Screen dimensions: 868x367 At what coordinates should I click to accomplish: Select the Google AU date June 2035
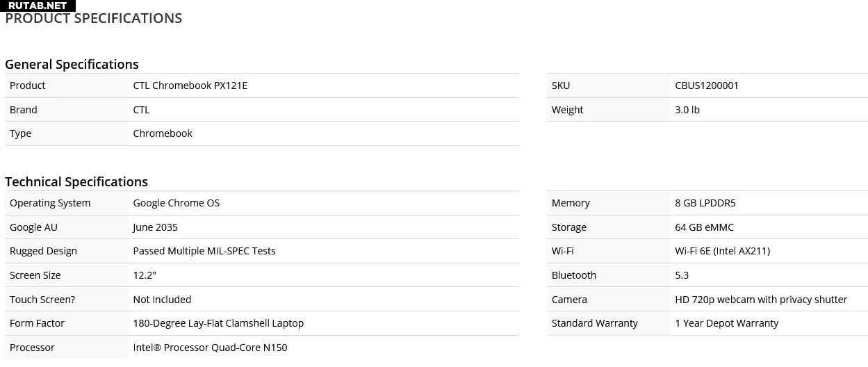coord(156,227)
